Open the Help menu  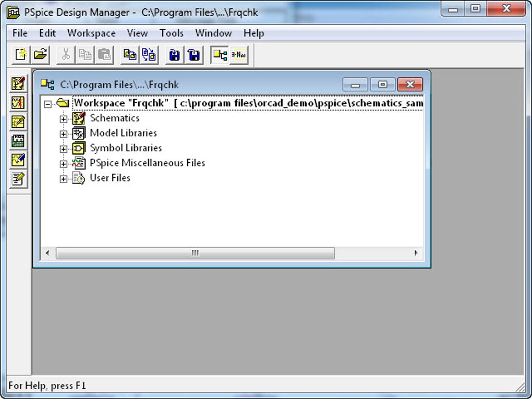(x=254, y=33)
